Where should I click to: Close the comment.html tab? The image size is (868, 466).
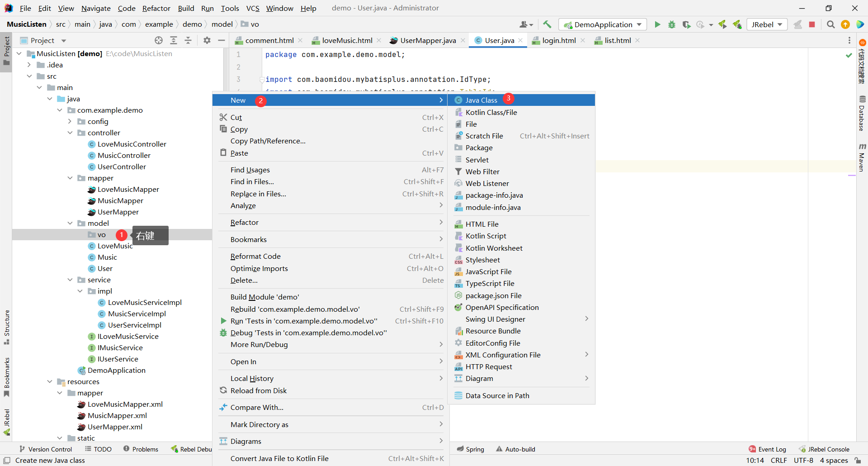click(300, 40)
